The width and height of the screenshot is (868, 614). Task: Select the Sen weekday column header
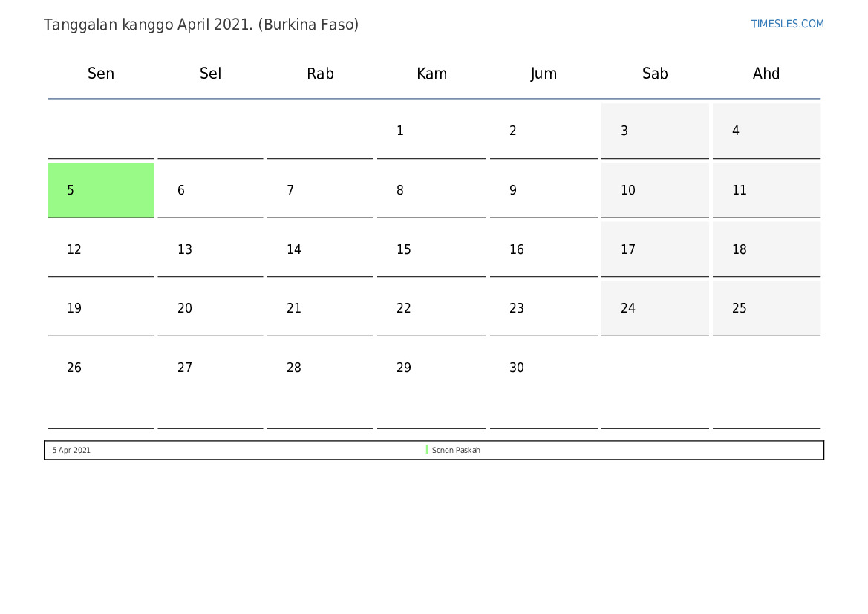pyautogui.click(x=101, y=74)
